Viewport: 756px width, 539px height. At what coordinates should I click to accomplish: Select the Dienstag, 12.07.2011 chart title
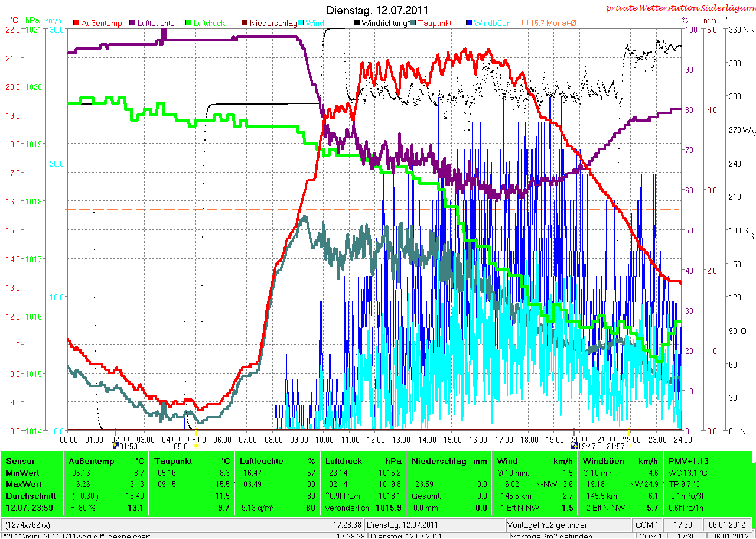click(x=378, y=11)
